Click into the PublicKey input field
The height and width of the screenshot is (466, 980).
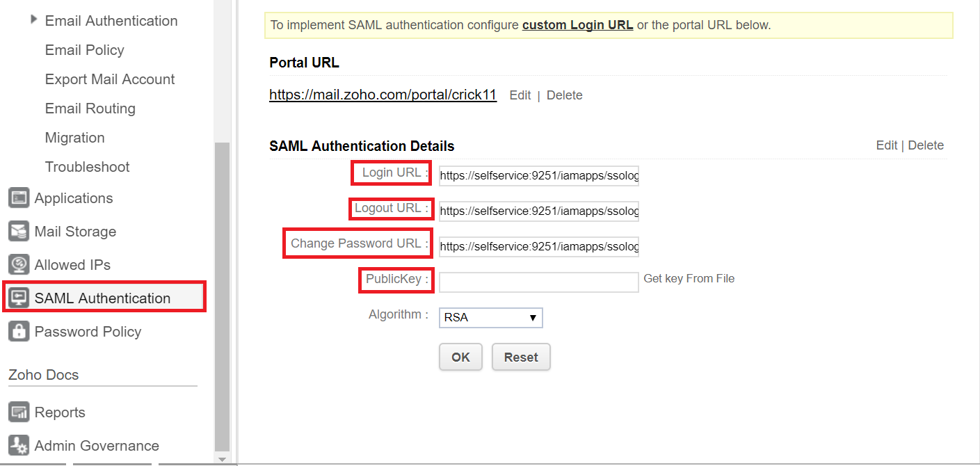[x=538, y=282]
